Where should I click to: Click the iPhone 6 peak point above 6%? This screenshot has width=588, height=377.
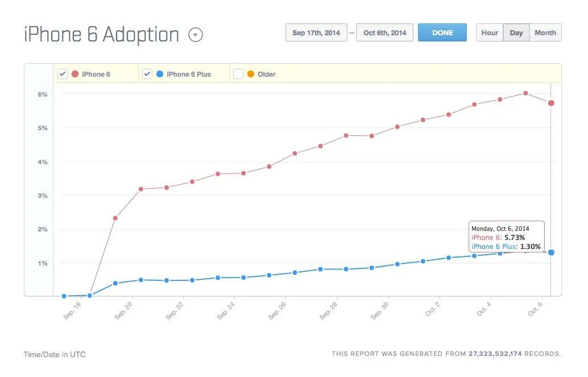pyautogui.click(x=525, y=93)
